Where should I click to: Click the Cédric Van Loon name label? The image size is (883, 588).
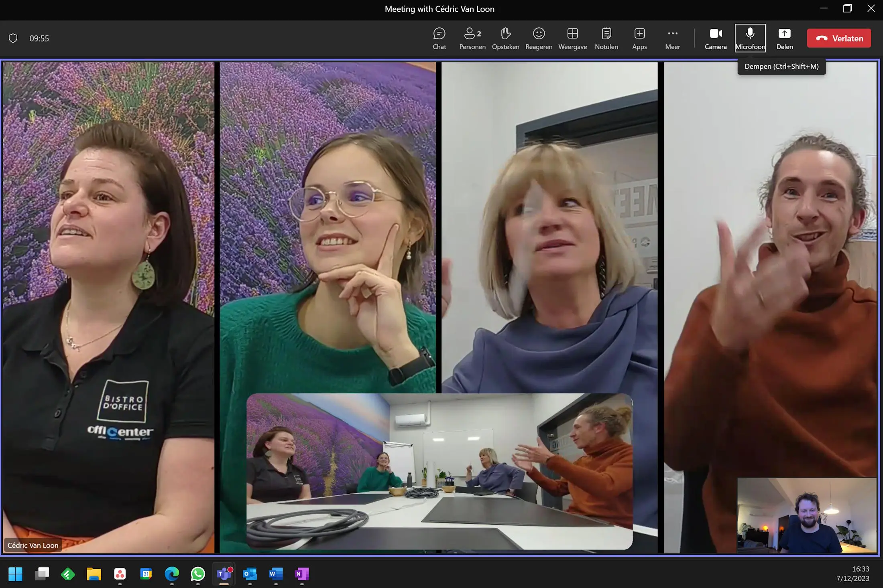tap(33, 545)
